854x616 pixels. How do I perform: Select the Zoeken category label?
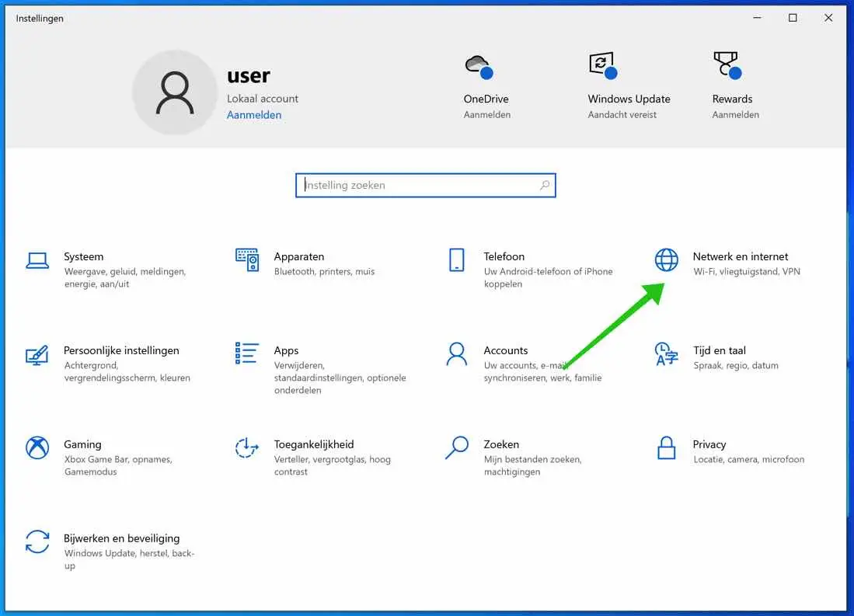501,444
